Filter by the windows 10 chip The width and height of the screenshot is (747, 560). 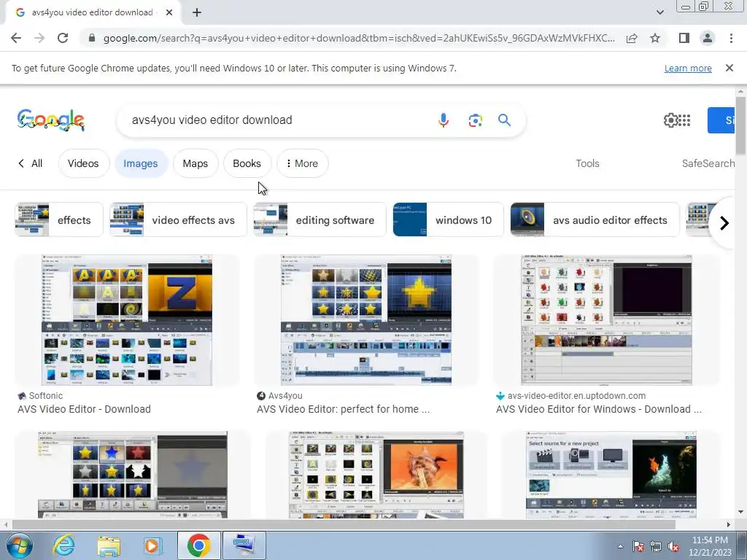coord(448,219)
